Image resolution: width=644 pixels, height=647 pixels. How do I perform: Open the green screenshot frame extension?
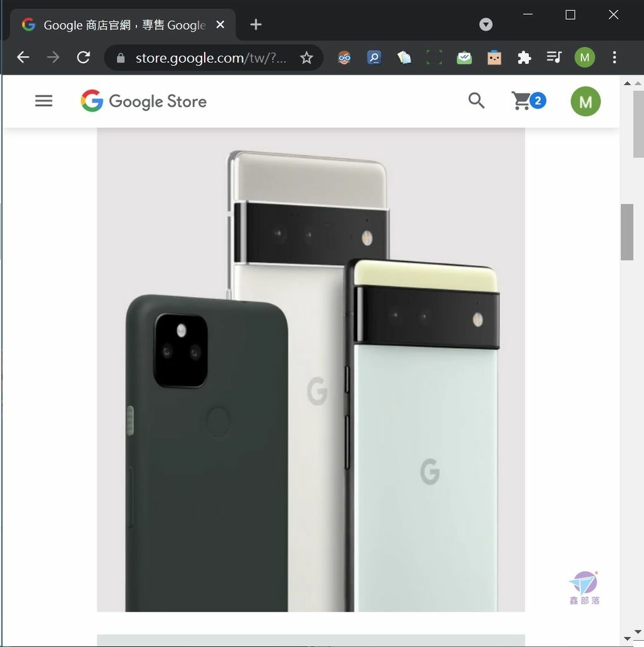coord(434,57)
